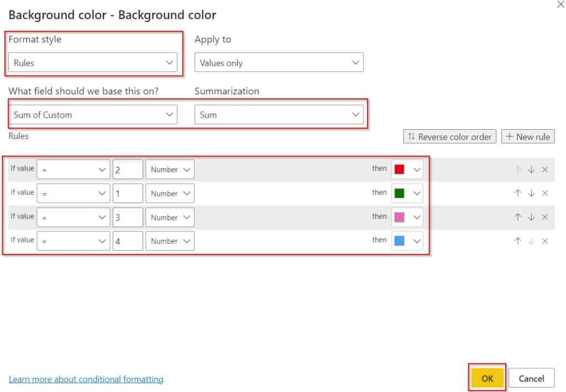Click the Cancel button
Image resolution: width=566 pixels, height=392 pixels.
531,378
